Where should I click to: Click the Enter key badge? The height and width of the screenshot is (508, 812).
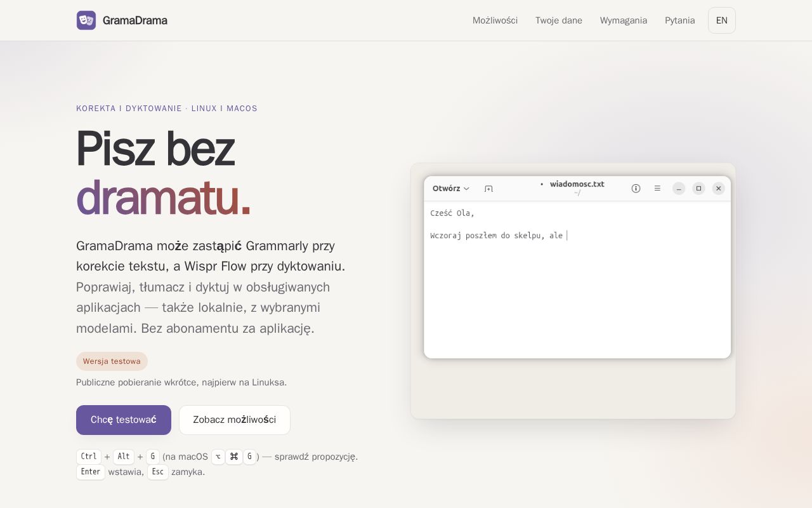click(x=91, y=472)
